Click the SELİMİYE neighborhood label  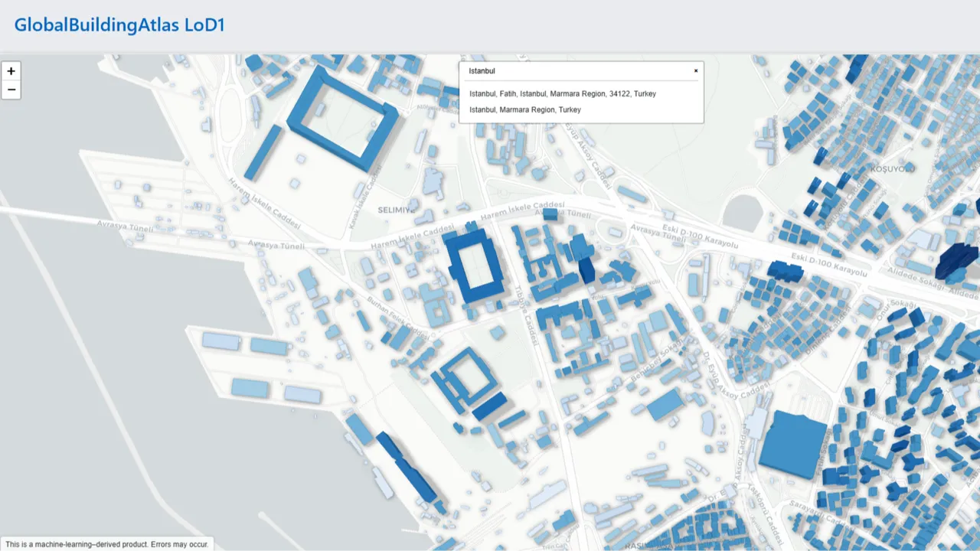click(395, 208)
